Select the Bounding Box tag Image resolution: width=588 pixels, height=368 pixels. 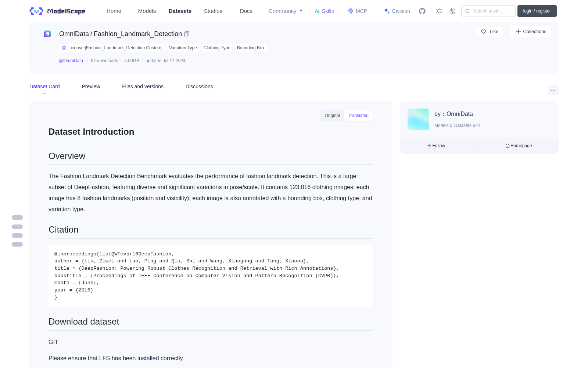click(x=251, y=48)
